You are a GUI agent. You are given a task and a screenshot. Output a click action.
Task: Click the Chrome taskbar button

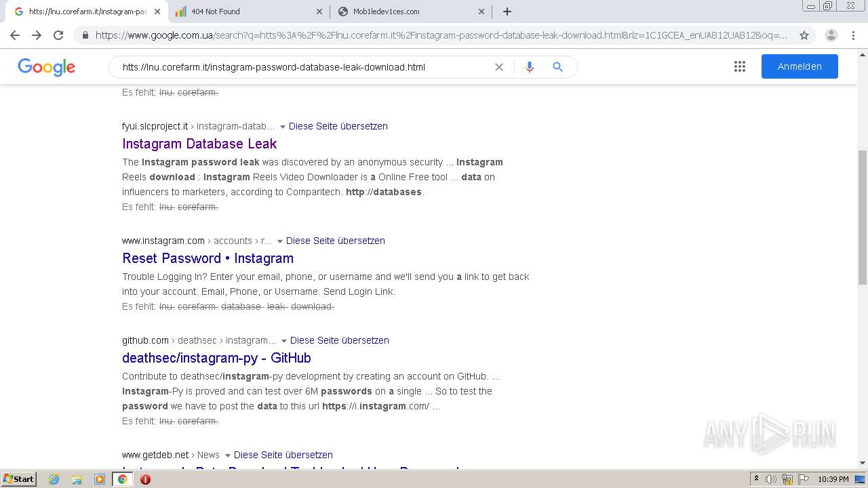[122, 479]
